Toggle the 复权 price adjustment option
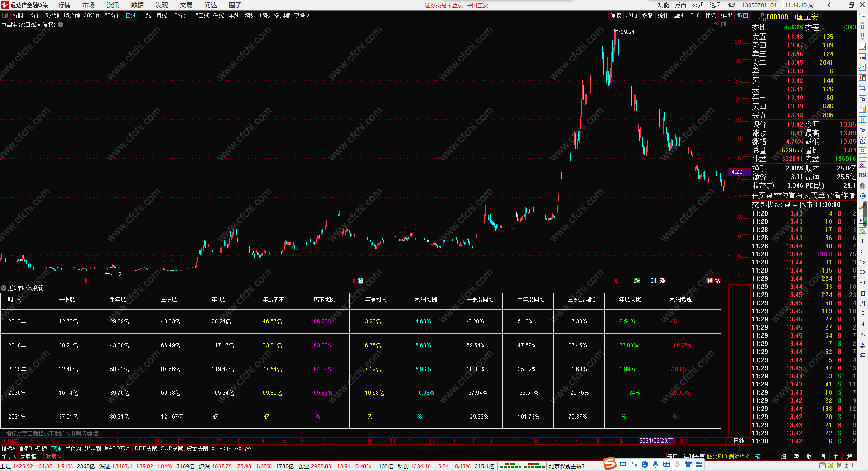 (x=616, y=15)
